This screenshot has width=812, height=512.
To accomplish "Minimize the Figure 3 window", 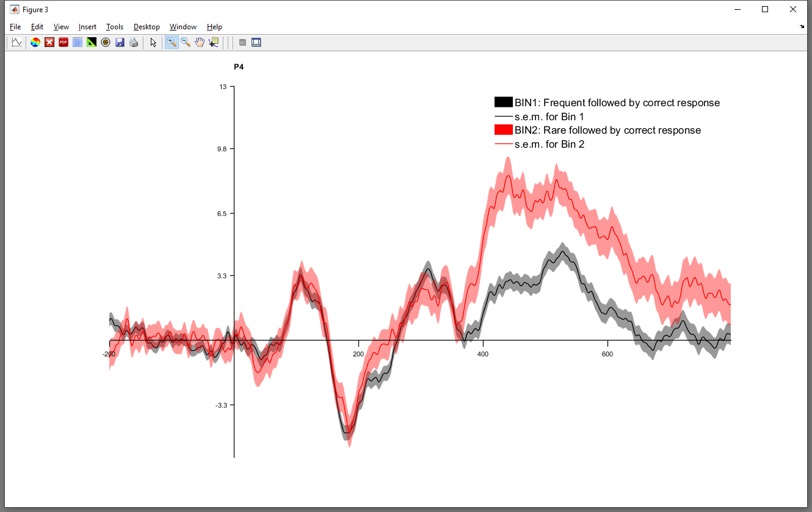I will click(x=737, y=9).
